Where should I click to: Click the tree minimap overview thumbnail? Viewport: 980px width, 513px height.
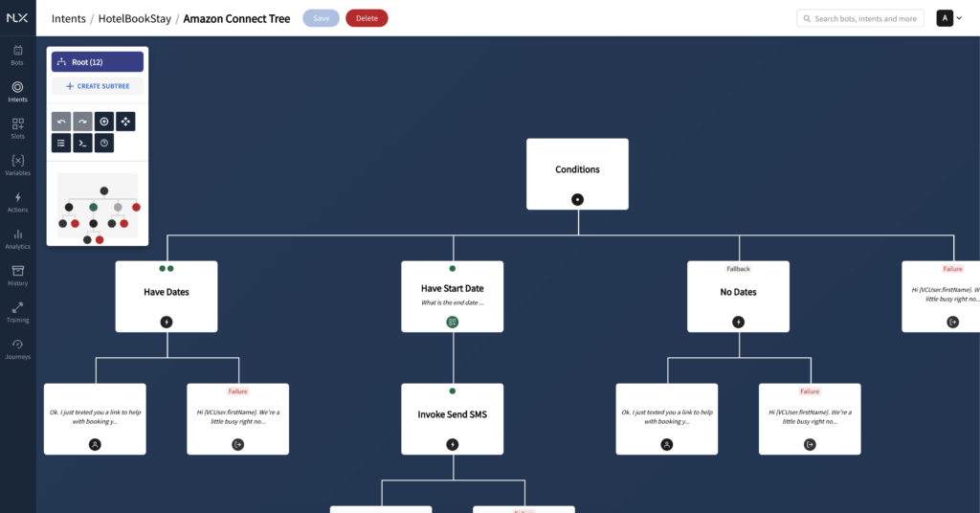(x=98, y=208)
